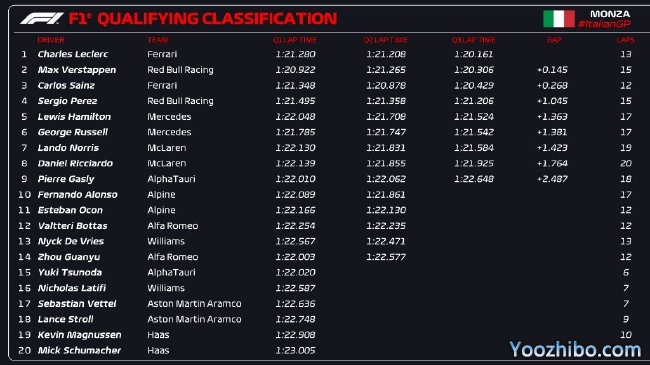Click the F1 logo icon
650x365 pixels.
coord(41,19)
